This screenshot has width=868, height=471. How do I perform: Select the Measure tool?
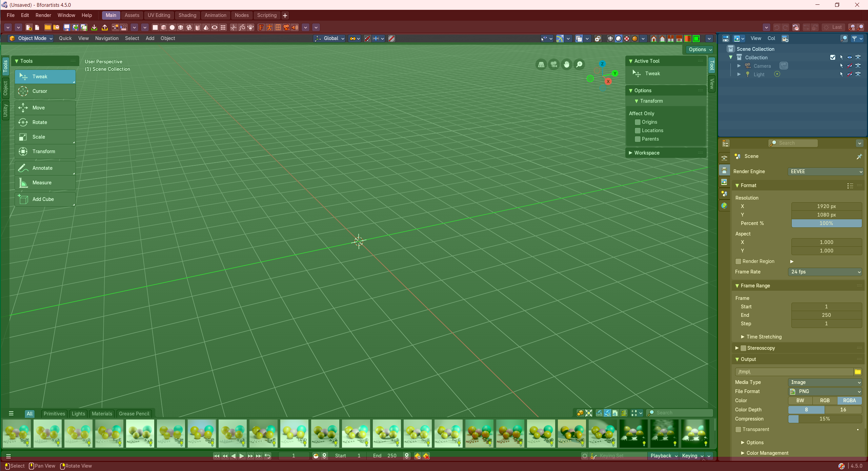[45, 183]
